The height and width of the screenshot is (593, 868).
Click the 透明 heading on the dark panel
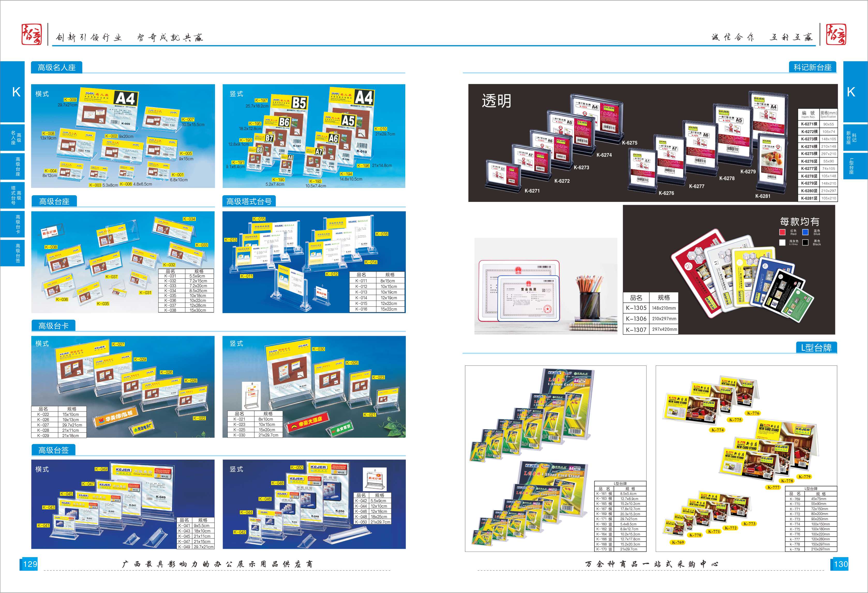click(x=496, y=101)
